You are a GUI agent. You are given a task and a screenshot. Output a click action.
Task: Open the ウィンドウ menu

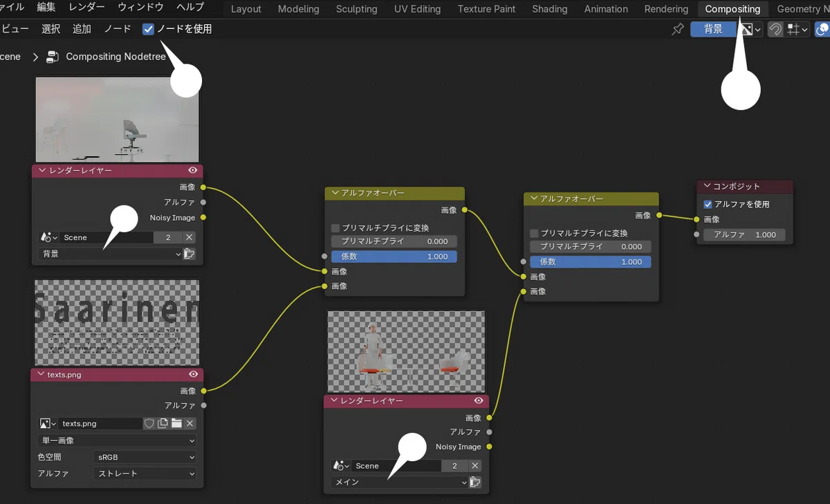pyautogui.click(x=141, y=8)
